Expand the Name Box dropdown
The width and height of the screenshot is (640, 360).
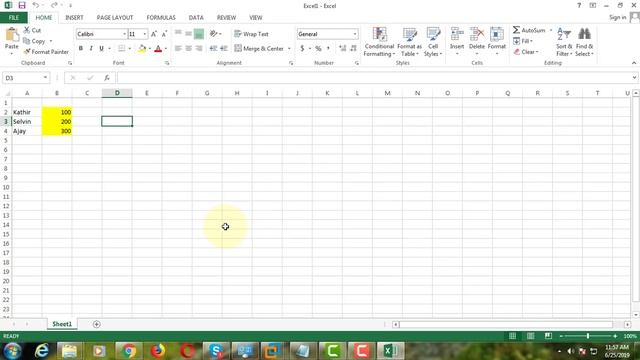pos(45,78)
